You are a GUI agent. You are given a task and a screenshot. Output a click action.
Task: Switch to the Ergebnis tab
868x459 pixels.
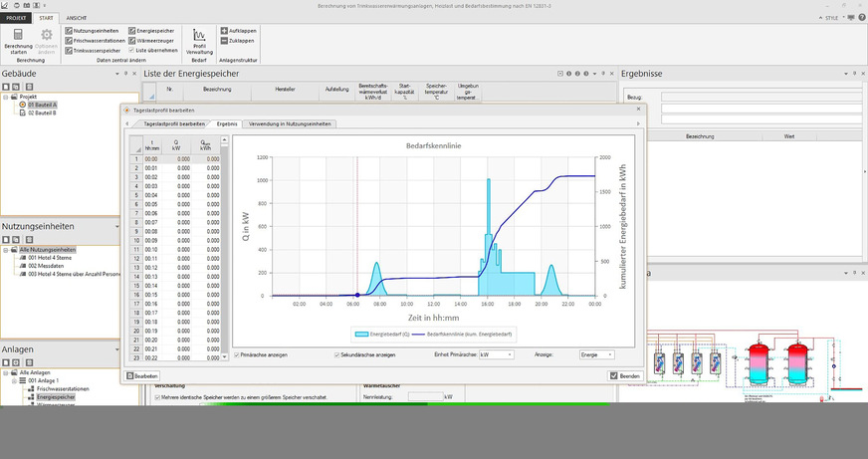pyautogui.click(x=227, y=124)
